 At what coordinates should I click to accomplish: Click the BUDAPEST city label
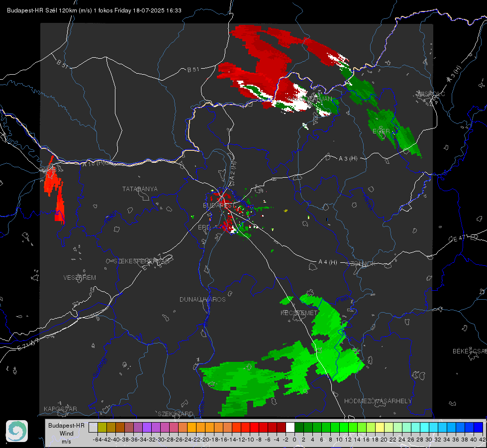pyautogui.click(x=219, y=206)
